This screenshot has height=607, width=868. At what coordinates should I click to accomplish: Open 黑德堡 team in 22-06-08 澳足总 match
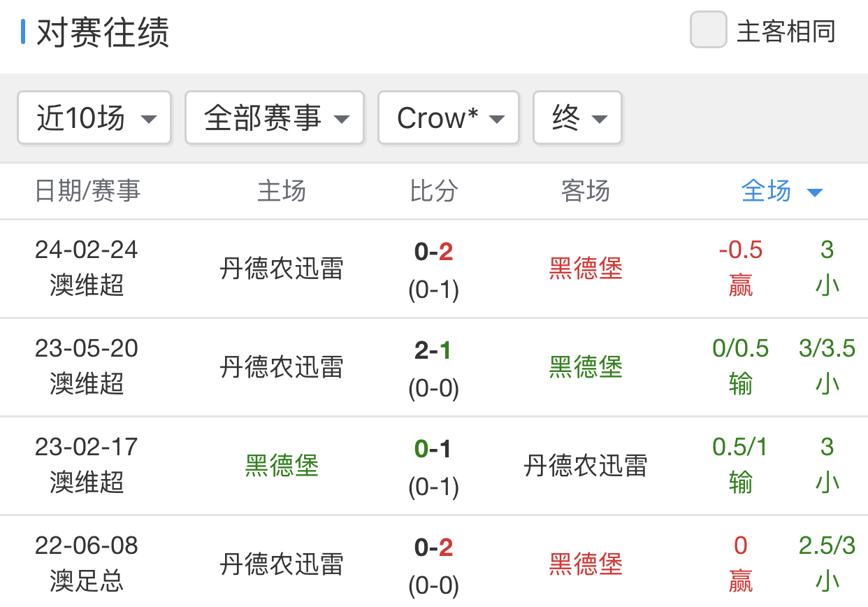(586, 564)
